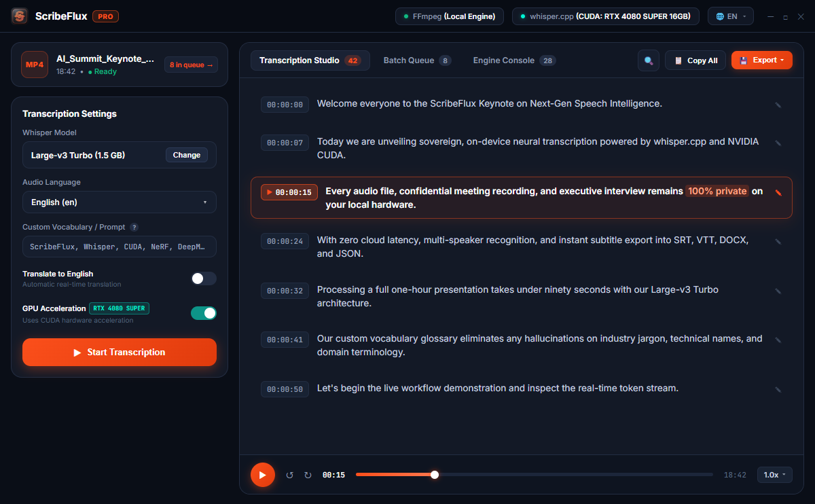Click the active 00:00:15 timestamp chip
The height and width of the screenshot is (504, 815).
pyautogui.click(x=289, y=192)
